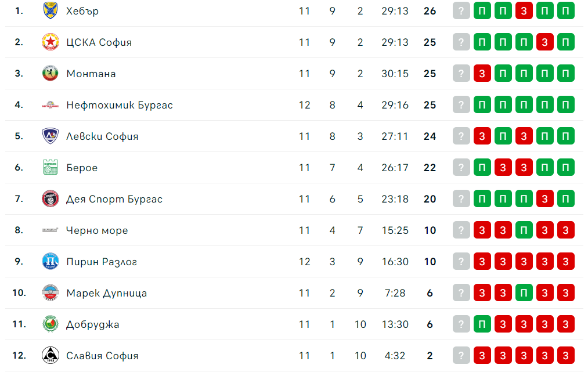The width and height of the screenshot is (588, 372).
Task: Select the Левски София standings row points 24
Action: 430,136
